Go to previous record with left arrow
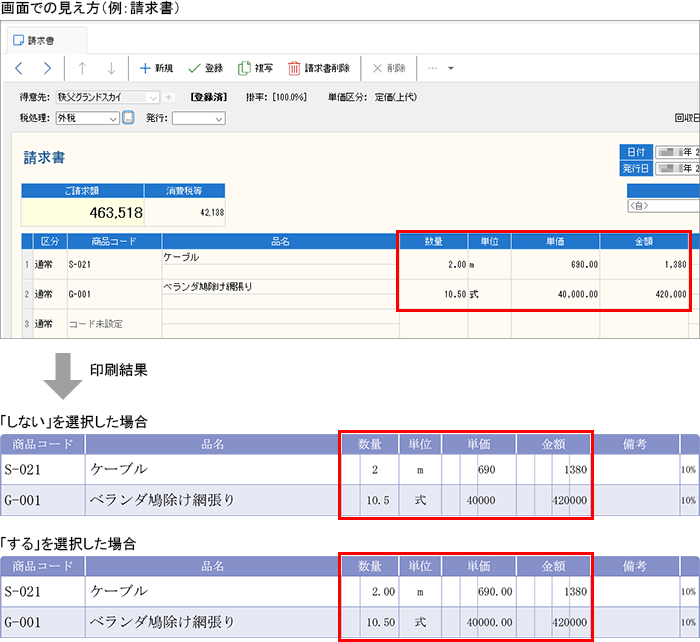Screen dimensions: 700x642 19,68
